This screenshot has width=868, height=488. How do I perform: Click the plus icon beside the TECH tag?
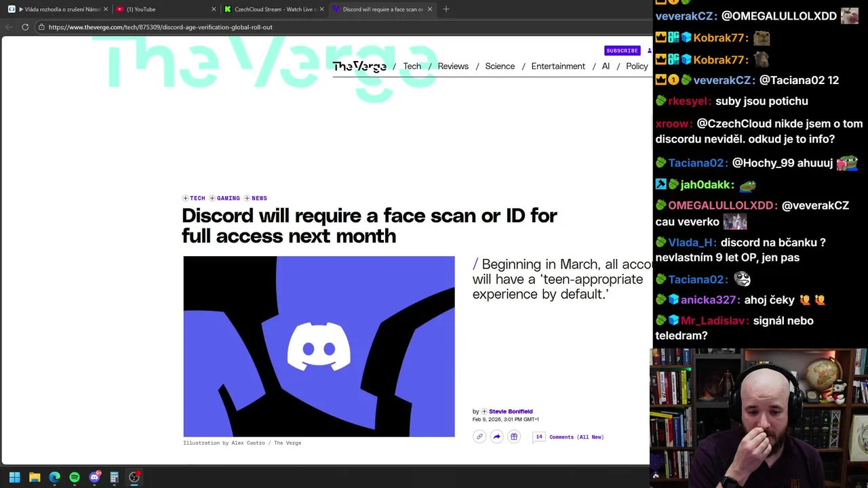point(185,199)
